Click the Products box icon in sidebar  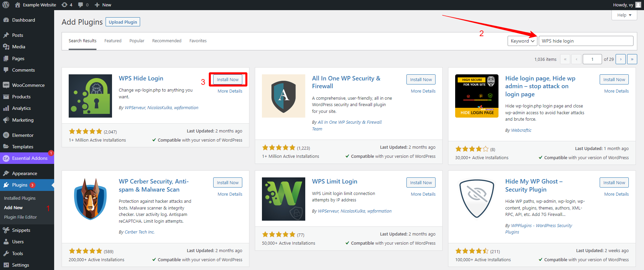6,97
